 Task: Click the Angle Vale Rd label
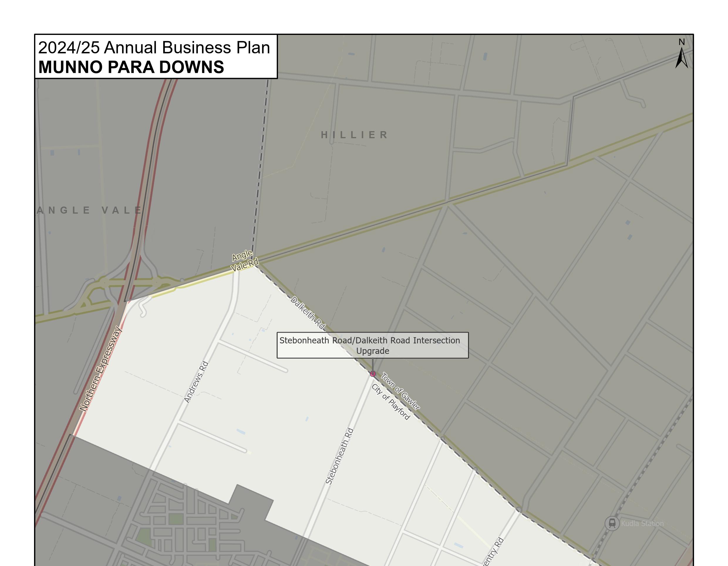(244, 261)
